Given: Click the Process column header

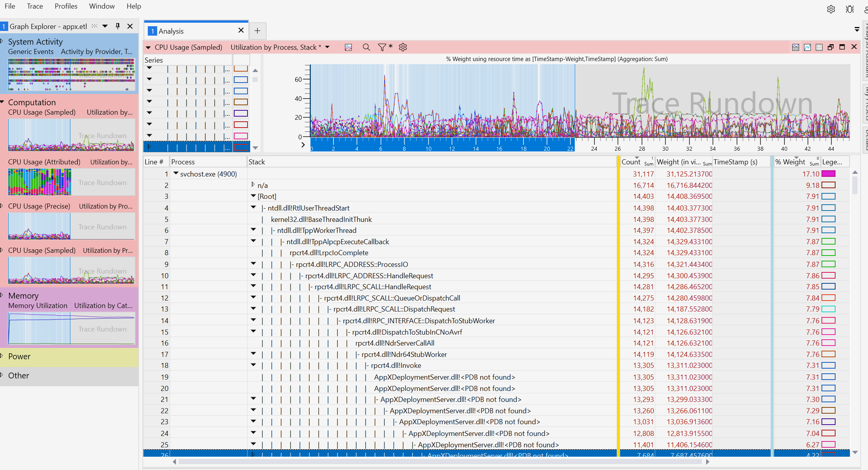Looking at the screenshot, I should point(208,162).
